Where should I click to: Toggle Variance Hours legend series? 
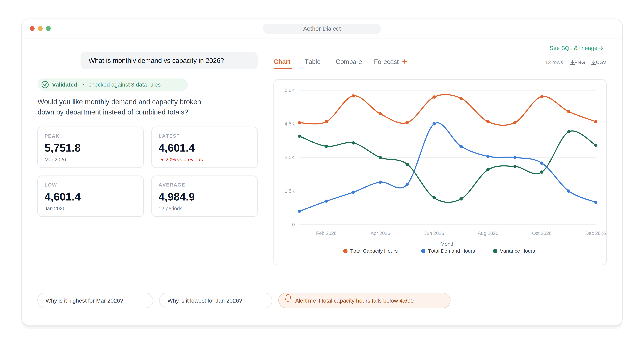pyautogui.click(x=514, y=251)
